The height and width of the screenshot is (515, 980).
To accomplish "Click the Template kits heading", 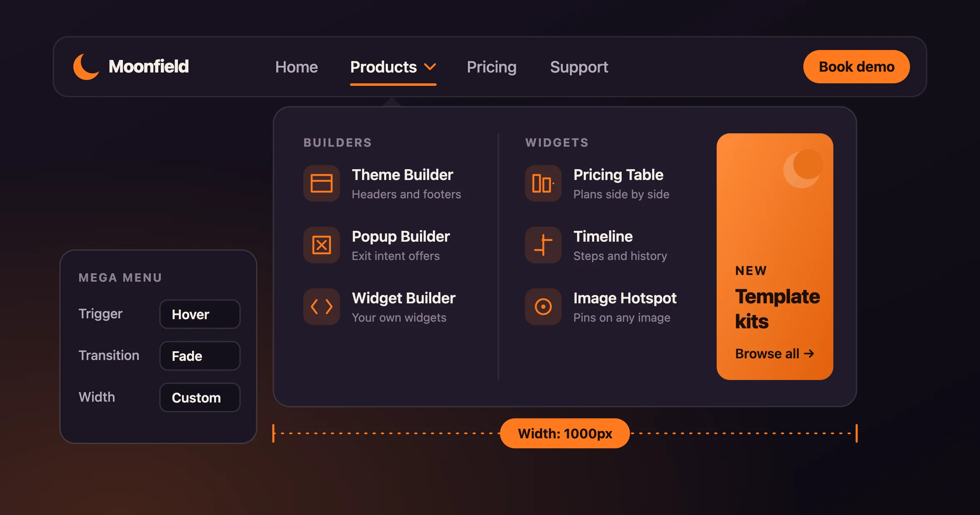I will click(777, 309).
